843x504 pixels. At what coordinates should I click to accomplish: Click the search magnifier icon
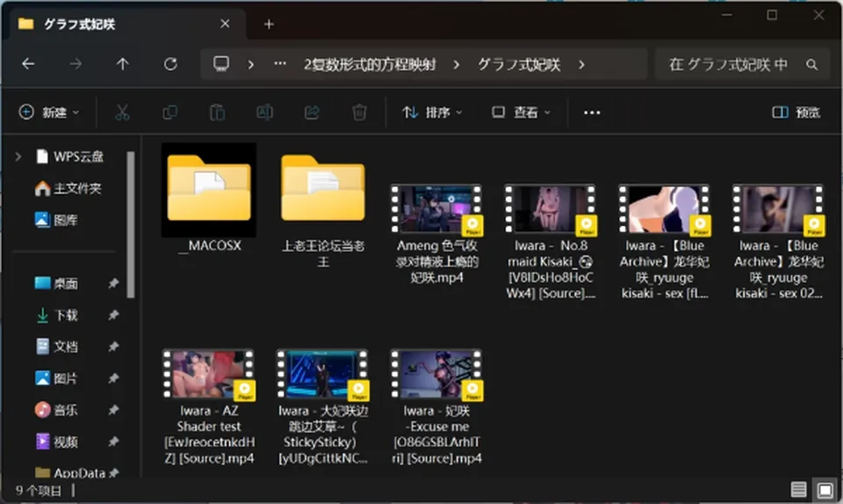click(x=811, y=64)
